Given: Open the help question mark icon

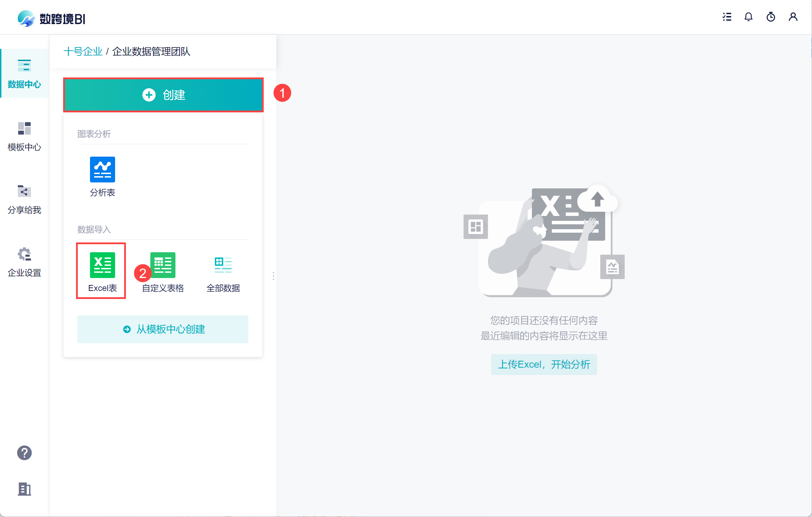Looking at the screenshot, I should click(x=24, y=453).
